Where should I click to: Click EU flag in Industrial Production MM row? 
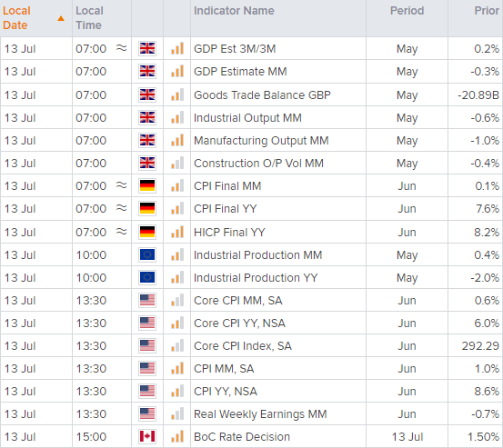(x=147, y=255)
